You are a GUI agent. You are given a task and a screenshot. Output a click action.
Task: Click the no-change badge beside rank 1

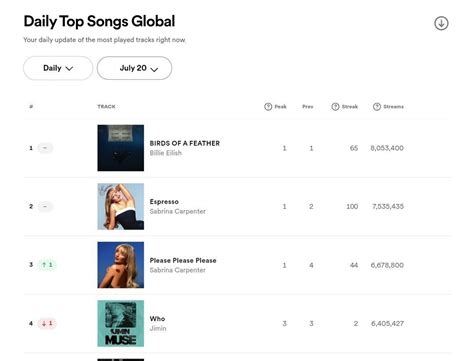45,148
